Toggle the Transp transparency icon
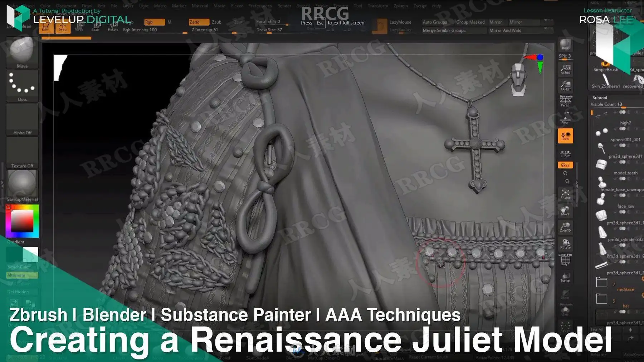644x362 pixels. [565, 277]
